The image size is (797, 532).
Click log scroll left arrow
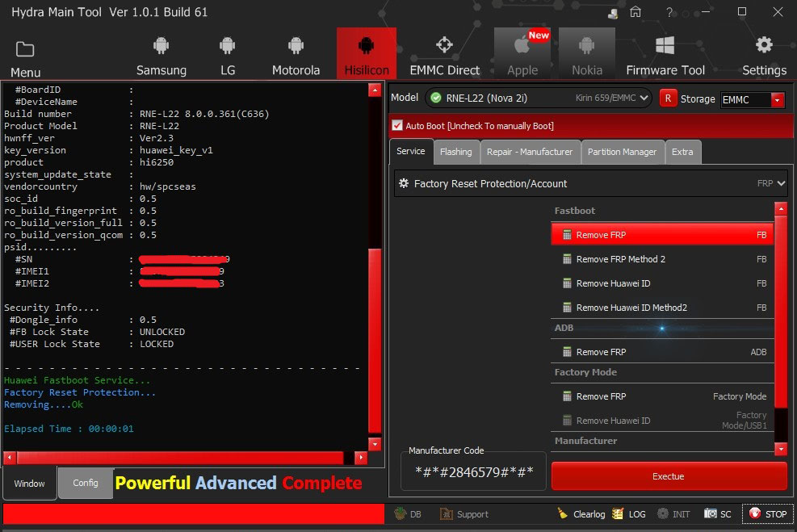coord(10,458)
